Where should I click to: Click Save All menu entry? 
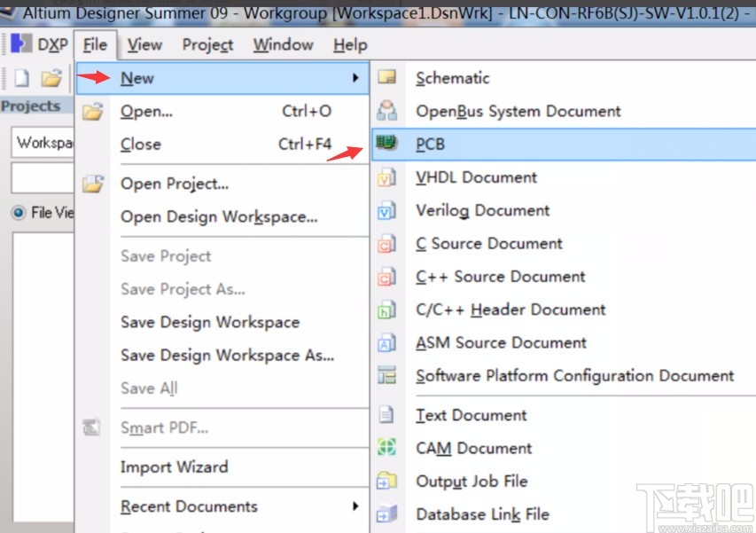coord(222,388)
